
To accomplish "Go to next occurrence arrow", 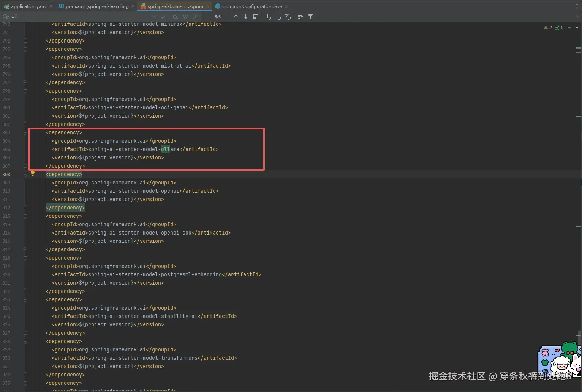I will [x=246, y=17].
